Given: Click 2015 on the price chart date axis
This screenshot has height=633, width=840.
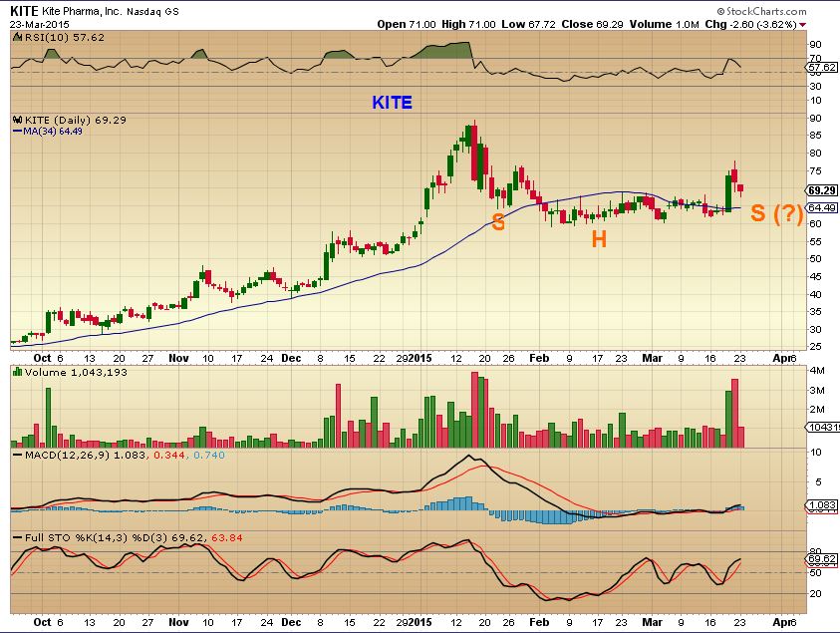Looking at the screenshot, I should 420,358.
